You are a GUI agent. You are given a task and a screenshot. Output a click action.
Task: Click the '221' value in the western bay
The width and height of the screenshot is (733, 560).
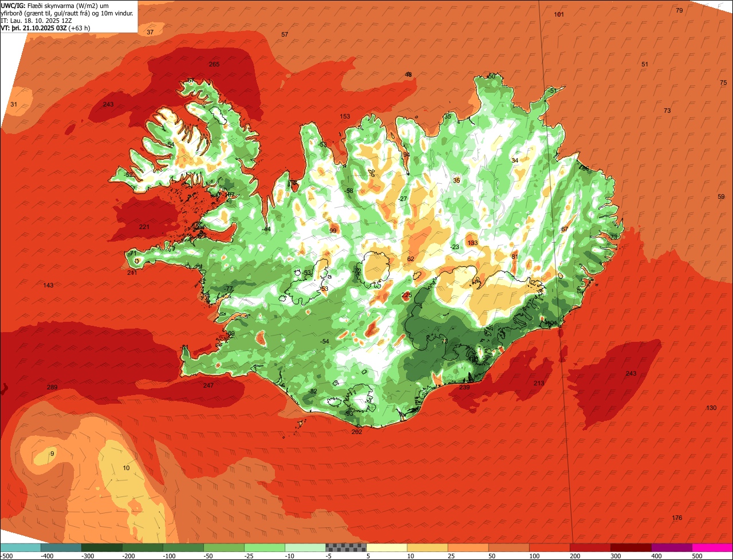pyautogui.click(x=144, y=227)
